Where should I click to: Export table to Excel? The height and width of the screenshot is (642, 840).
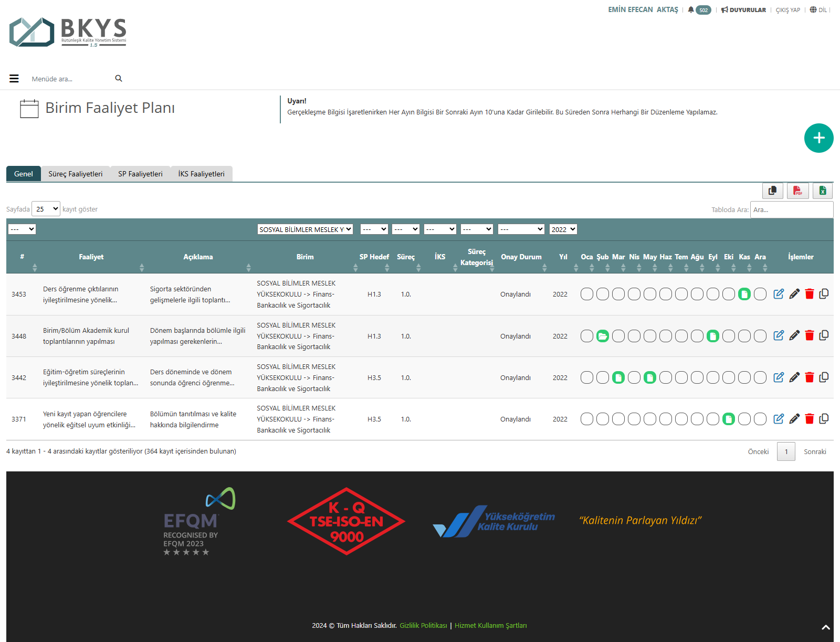(823, 191)
